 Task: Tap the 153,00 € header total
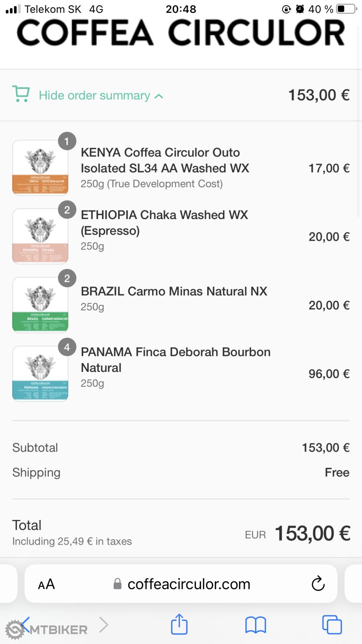pyautogui.click(x=319, y=95)
